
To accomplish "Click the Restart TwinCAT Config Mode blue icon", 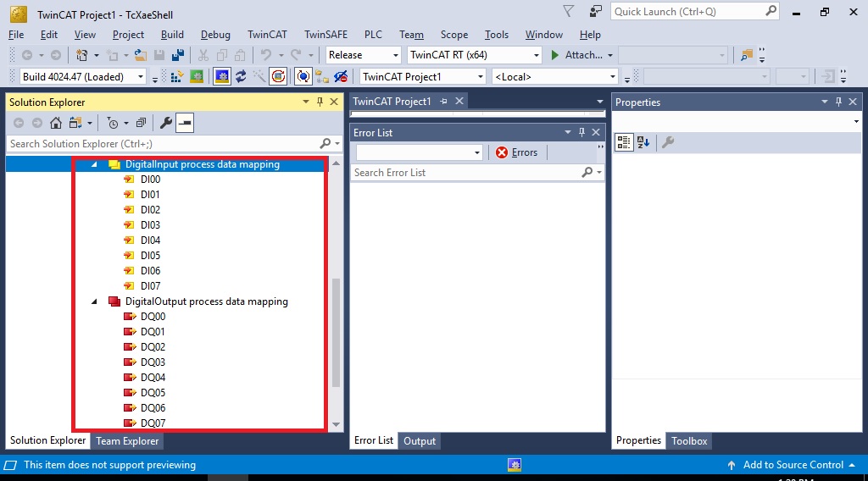I will [221, 76].
